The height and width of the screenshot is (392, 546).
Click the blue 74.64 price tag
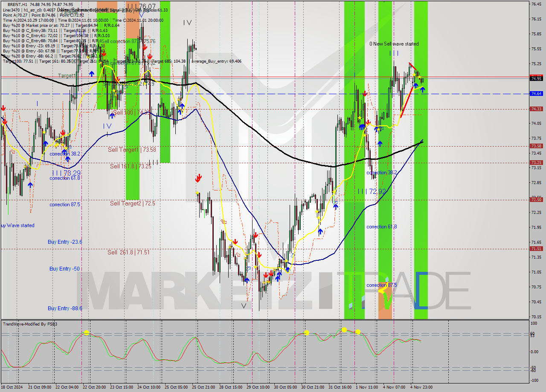pyautogui.click(x=536, y=93)
